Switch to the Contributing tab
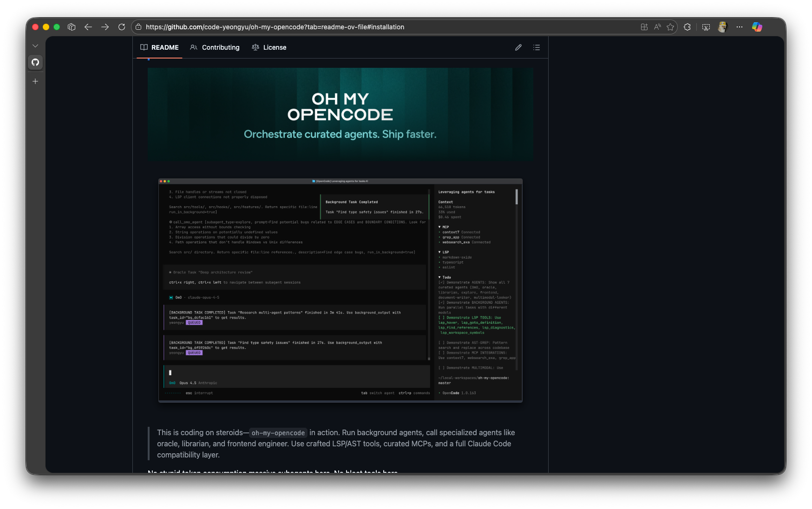The image size is (812, 509). click(x=215, y=47)
